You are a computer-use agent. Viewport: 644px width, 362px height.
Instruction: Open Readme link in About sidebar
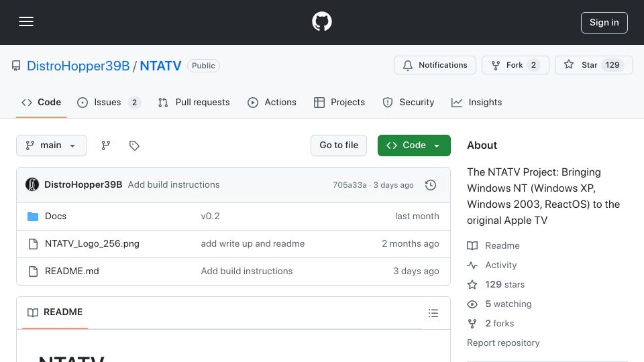pyautogui.click(x=493, y=245)
